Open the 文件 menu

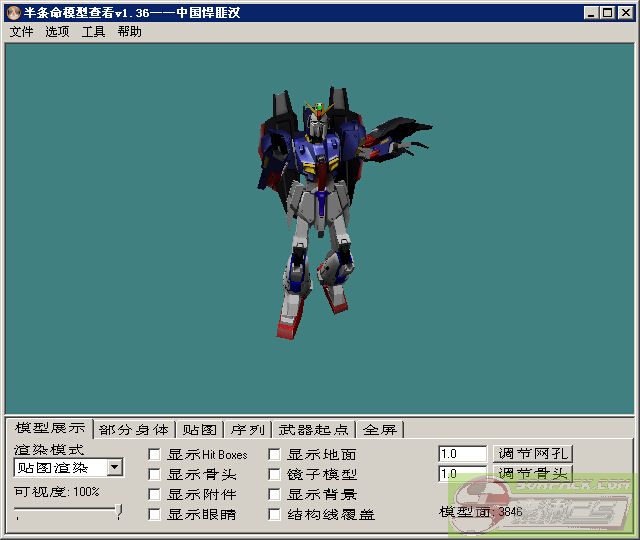[21, 31]
